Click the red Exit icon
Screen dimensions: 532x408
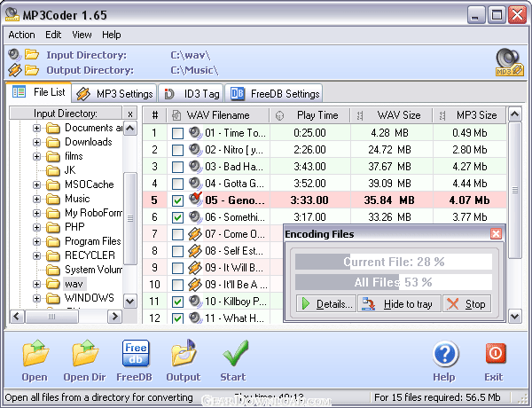tap(495, 354)
